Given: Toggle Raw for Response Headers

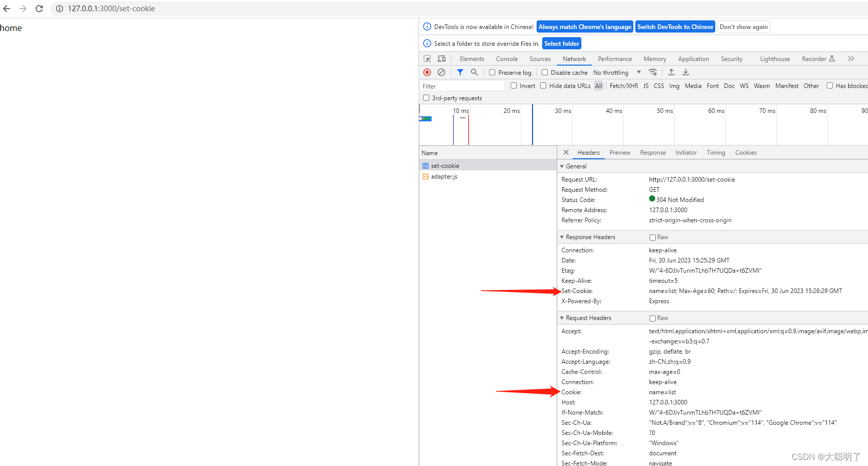Looking at the screenshot, I should click(653, 237).
